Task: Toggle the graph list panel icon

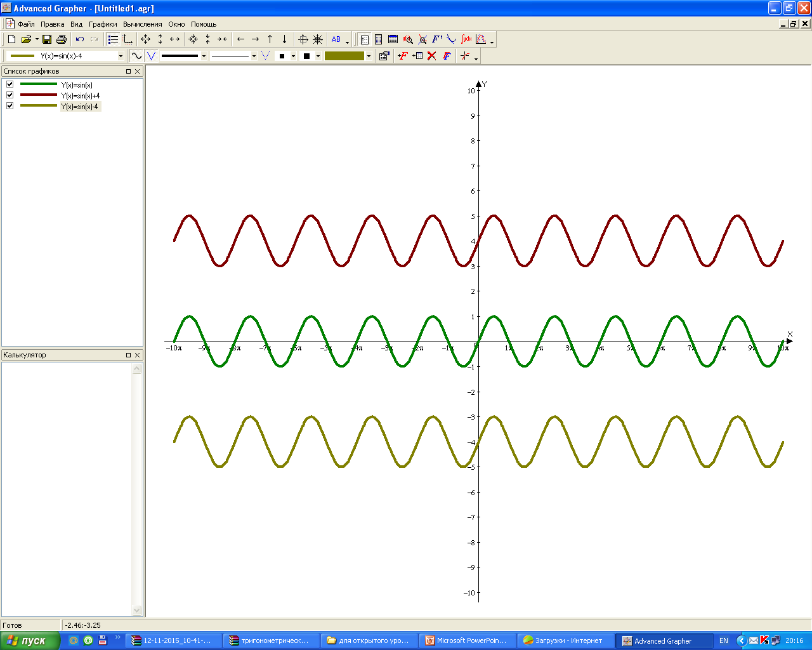Action: pyautogui.click(x=113, y=39)
